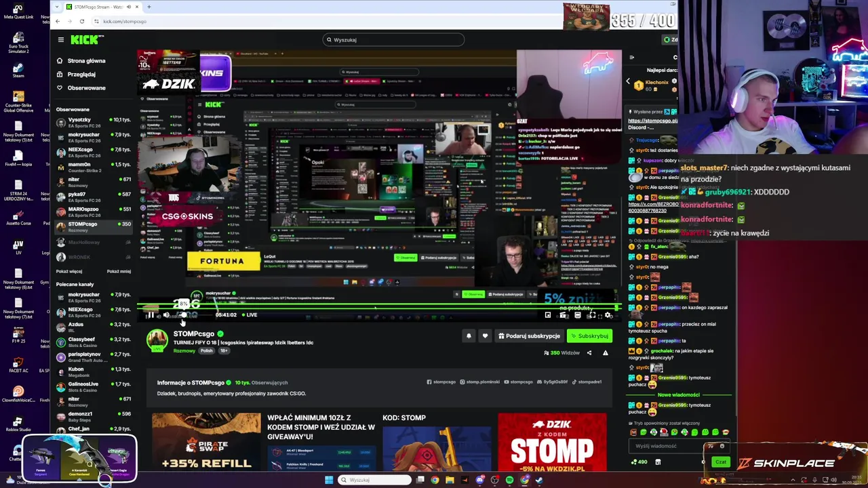Open recommended GalineosLive channel

click(x=94, y=387)
